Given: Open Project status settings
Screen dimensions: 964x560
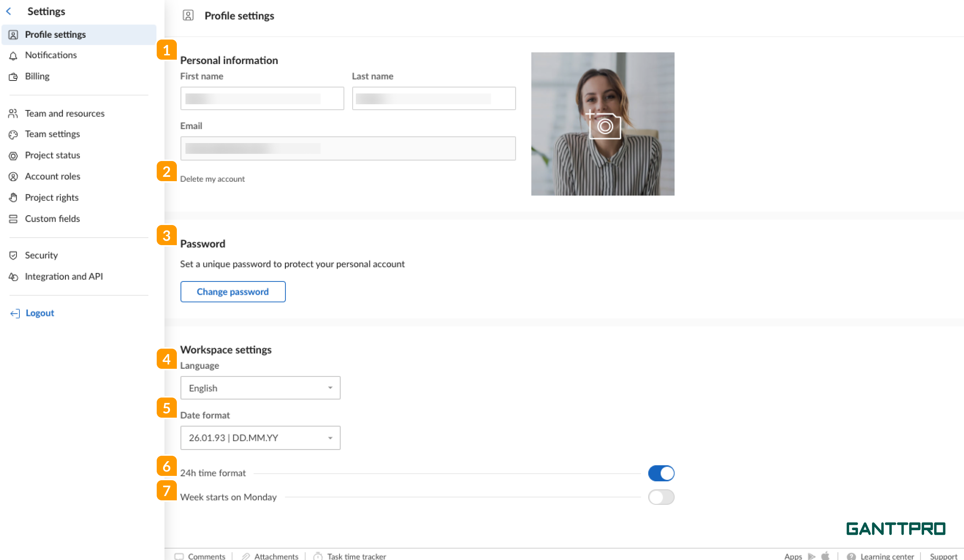Looking at the screenshot, I should click(x=52, y=155).
